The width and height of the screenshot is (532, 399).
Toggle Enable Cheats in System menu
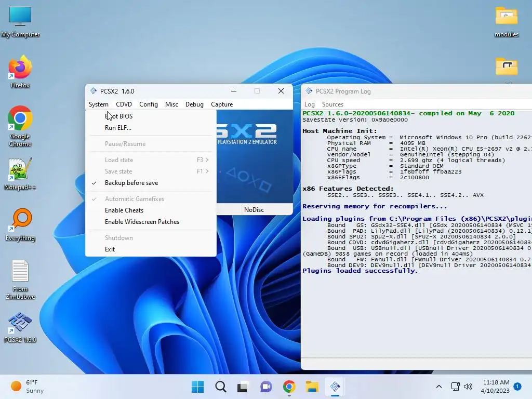pyautogui.click(x=151, y=210)
